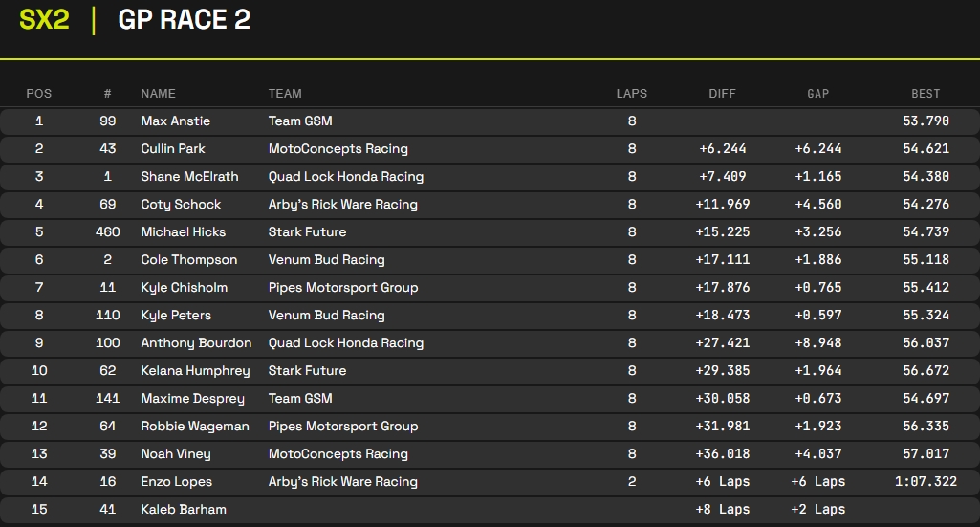Image resolution: width=980 pixels, height=527 pixels.
Task: Click Shane McElrath in the results
Action: pos(189,177)
